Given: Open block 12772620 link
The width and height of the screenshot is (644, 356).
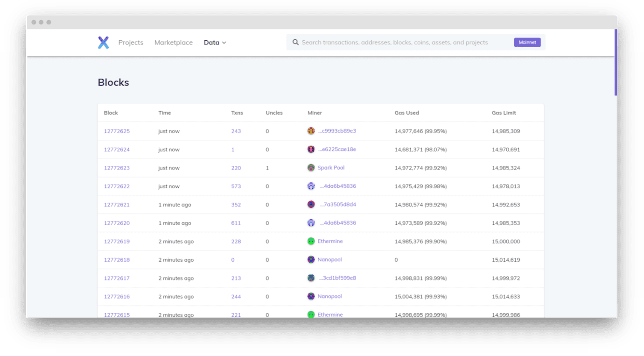Looking at the screenshot, I should click(117, 223).
